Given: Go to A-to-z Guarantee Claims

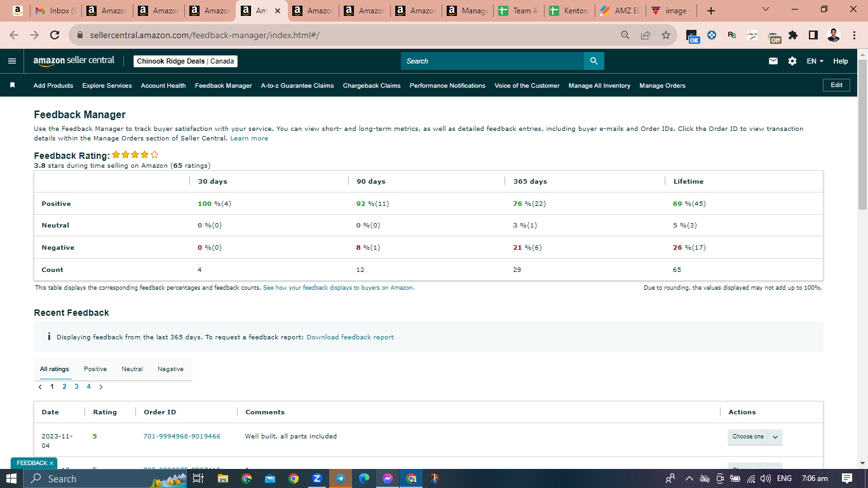Looking at the screenshot, I should 297,86.
